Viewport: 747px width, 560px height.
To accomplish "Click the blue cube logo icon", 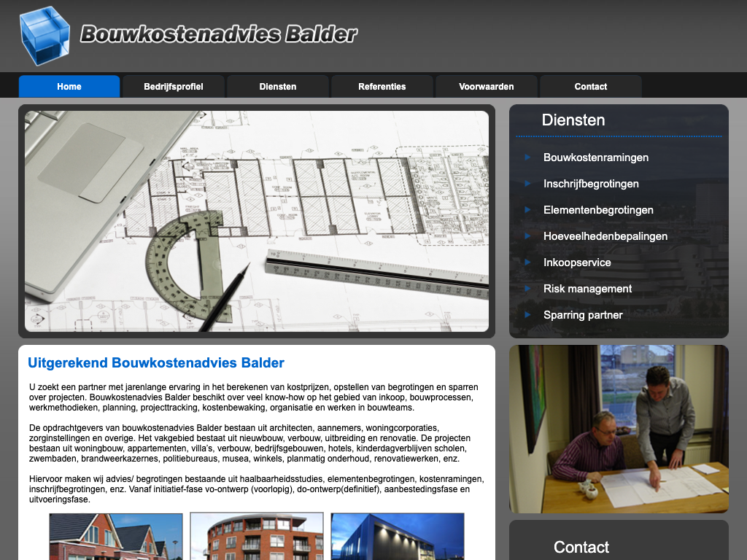I will point(44,35).
